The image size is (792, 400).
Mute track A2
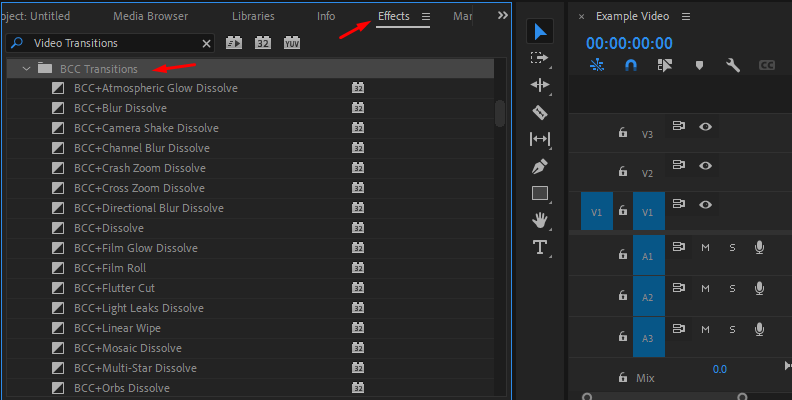coord(705,288)
